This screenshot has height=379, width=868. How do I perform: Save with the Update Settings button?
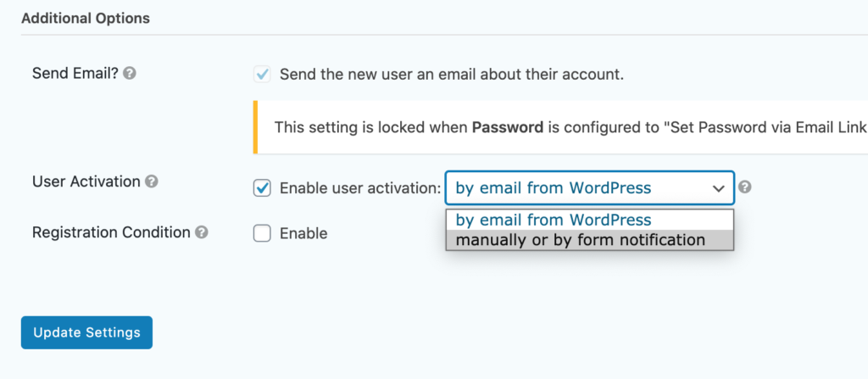[x=87, y=332]
